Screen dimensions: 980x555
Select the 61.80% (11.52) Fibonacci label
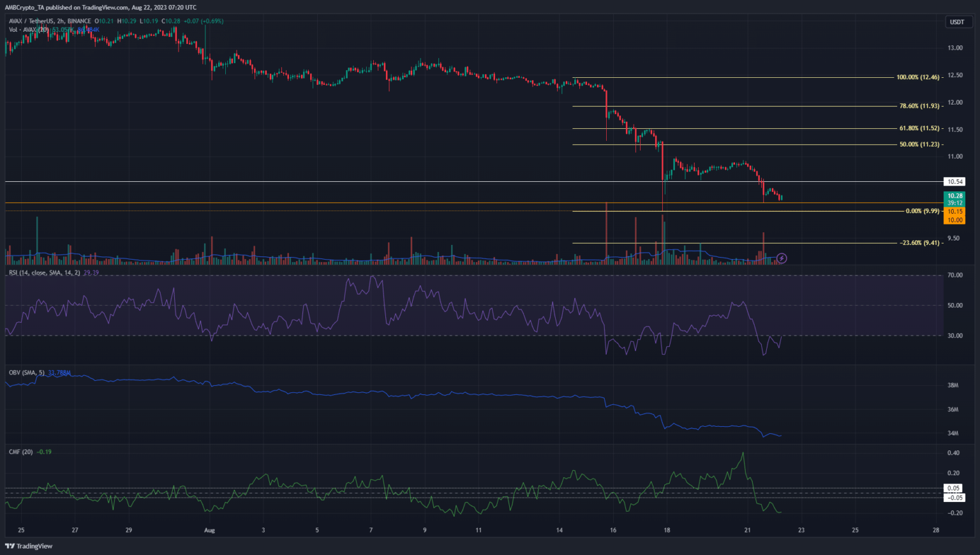(x=919, y=129)
